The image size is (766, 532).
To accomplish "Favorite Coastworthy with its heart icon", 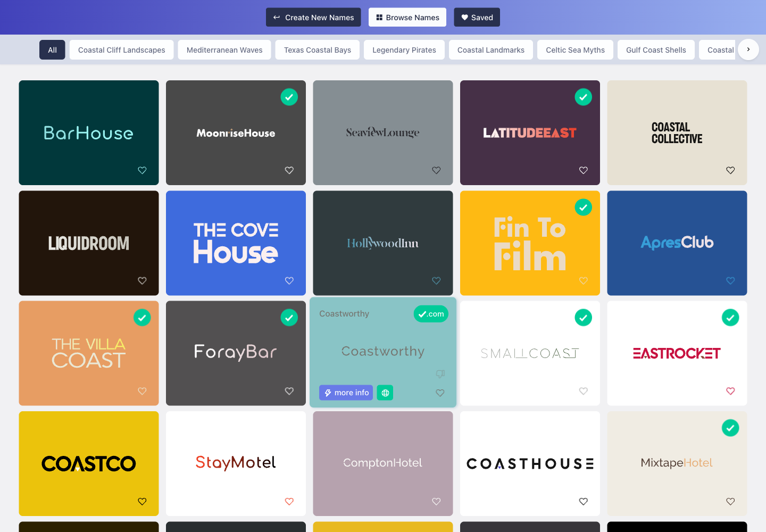I will click(x=440, y=393).
